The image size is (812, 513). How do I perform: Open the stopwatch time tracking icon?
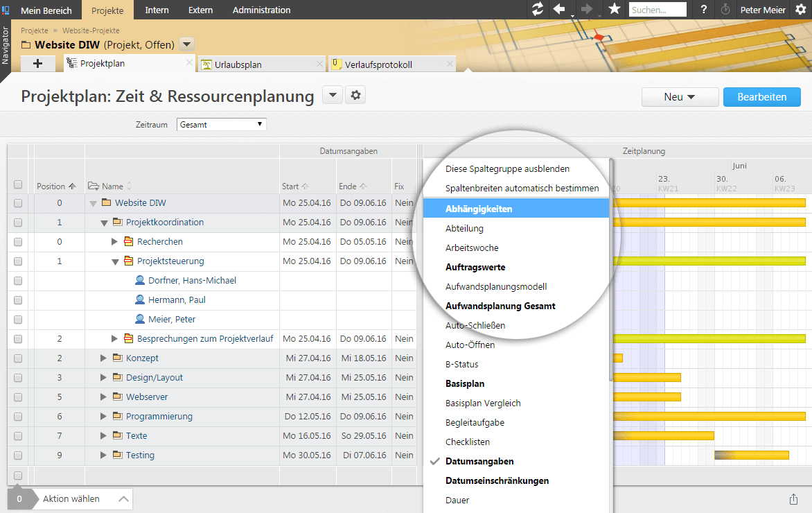point(725,10)
